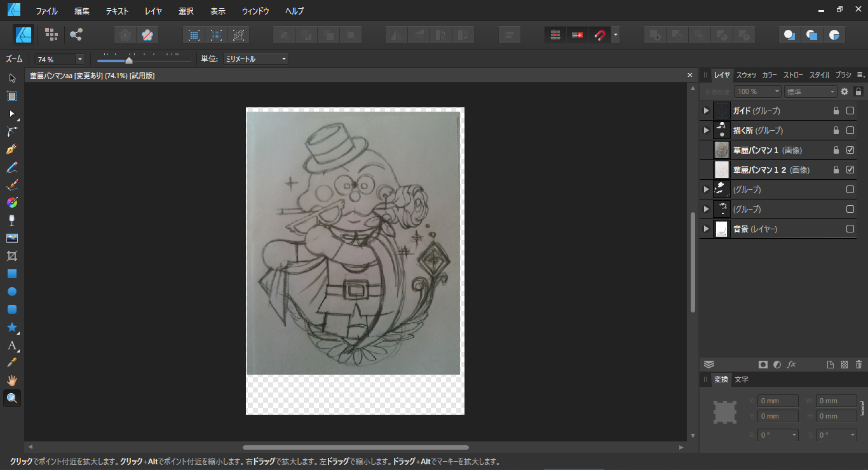Expand the 描く所 group
This screenshot has width=868, height=470.
(x=706, y=130)
